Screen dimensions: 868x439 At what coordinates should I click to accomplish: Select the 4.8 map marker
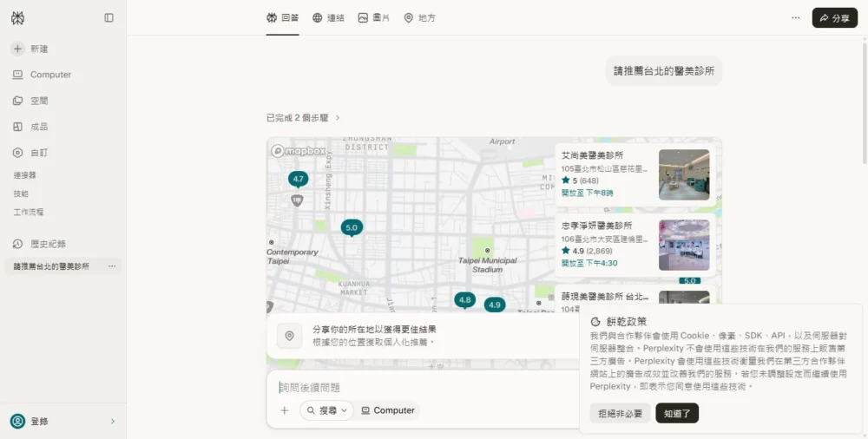465,300
